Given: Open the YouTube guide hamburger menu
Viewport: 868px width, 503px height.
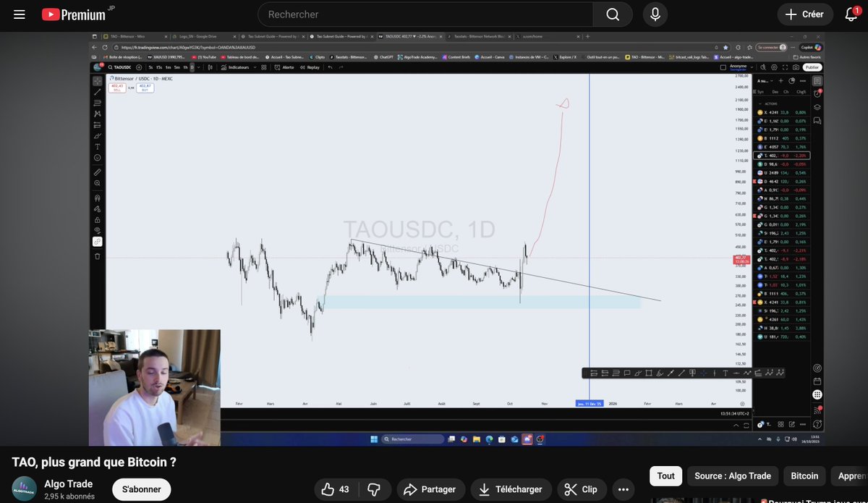Looking at the screenshot, I should click(20, 14).
